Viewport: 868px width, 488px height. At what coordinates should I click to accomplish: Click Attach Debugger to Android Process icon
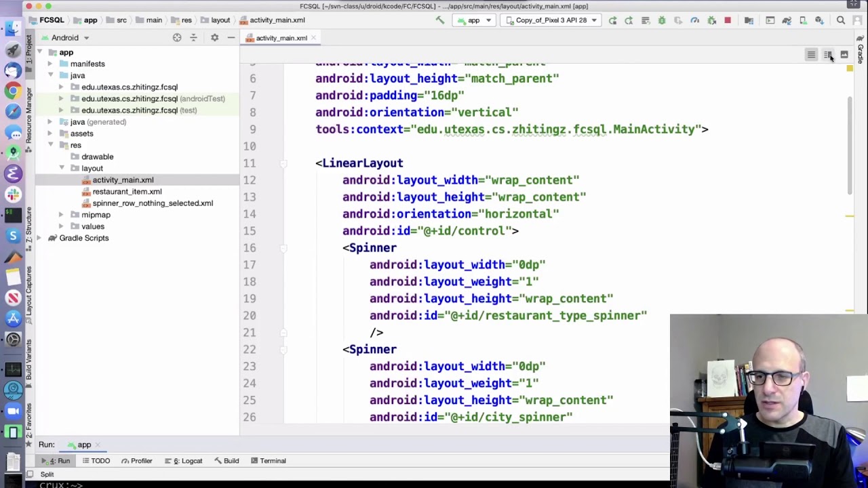pyautogui.click(x=711, y=20)
